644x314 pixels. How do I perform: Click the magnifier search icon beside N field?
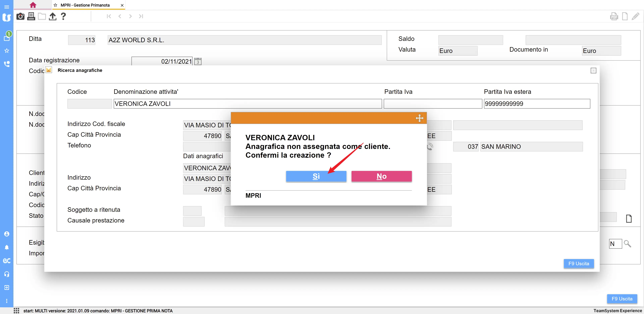627,244
